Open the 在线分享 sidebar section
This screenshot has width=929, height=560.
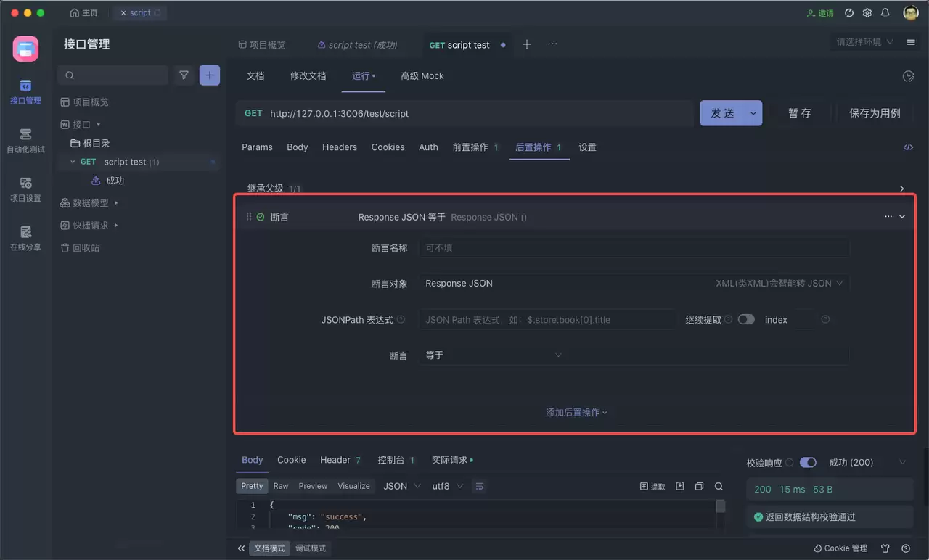pyautogui.click(x=25, y=238)
